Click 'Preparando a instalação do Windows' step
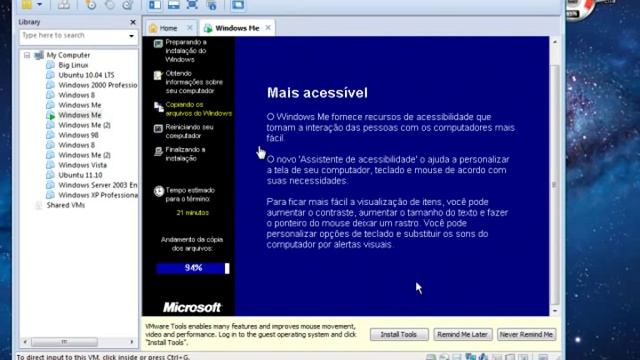Screen dimensions: 640x360 [186, 51]
